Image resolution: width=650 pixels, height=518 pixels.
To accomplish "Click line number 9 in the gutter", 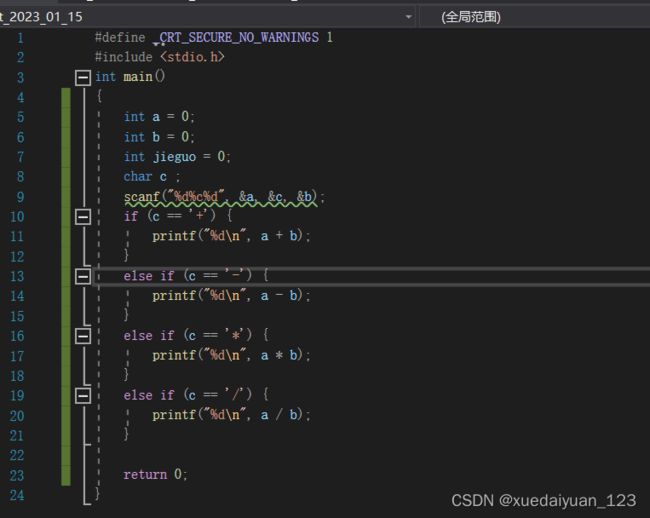I will point(20,197).
